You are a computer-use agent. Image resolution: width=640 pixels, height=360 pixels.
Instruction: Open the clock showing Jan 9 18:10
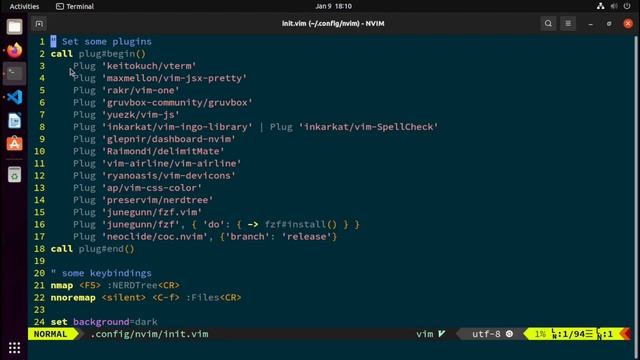(x=333, y=6)
